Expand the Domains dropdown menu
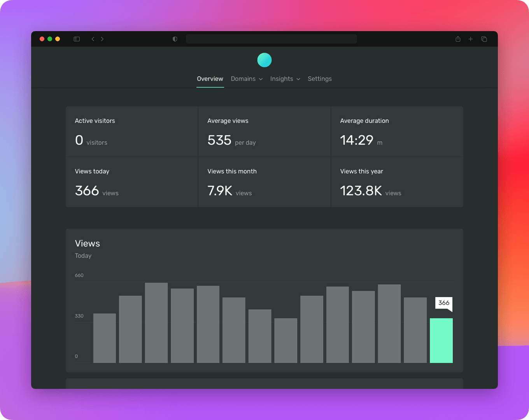 coord(247,79)
